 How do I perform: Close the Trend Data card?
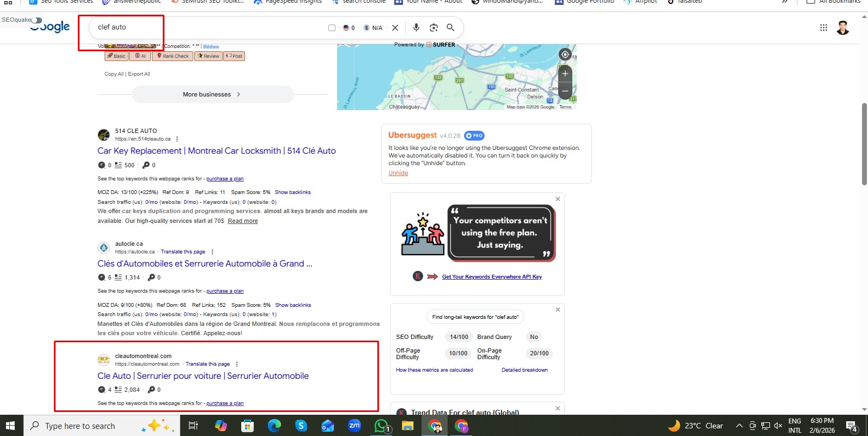click(558, 408)
